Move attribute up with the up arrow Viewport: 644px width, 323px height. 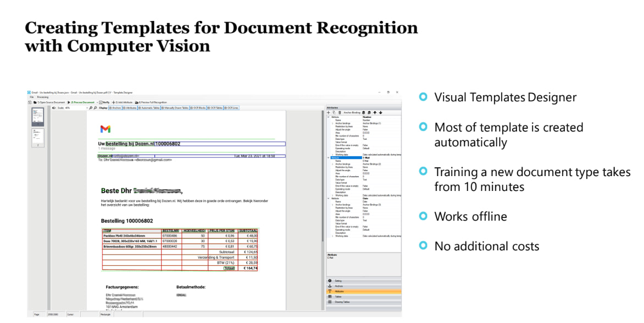[x=375, y=112]
